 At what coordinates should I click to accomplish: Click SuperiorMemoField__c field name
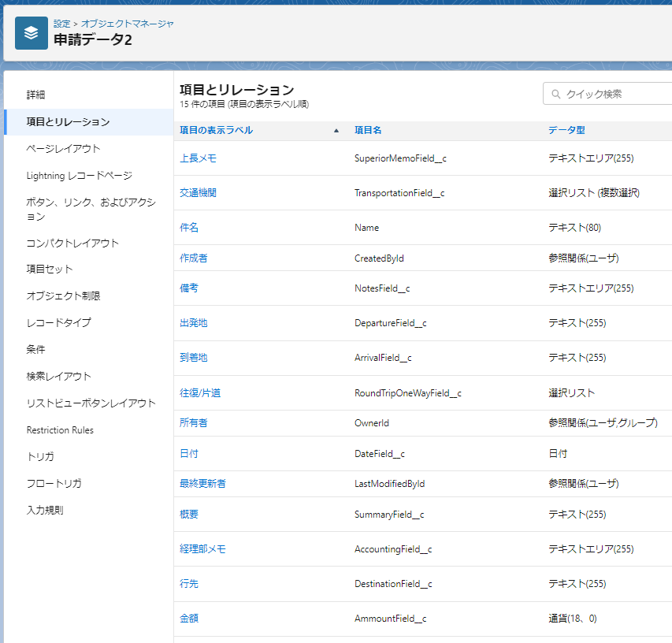pos(400,158)
